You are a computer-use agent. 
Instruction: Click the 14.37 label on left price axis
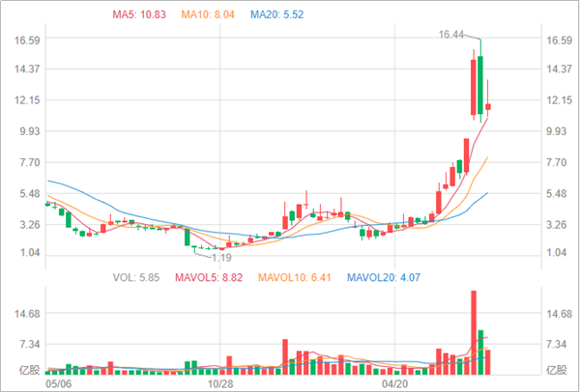tap(27, 69)
